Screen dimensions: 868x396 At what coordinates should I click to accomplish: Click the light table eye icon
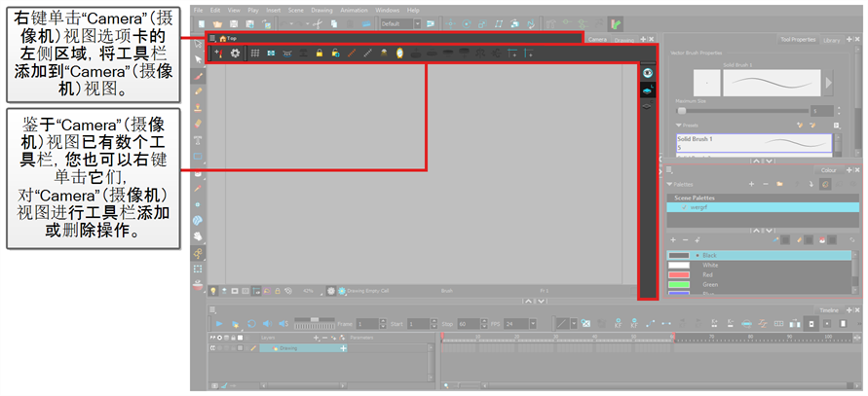click(647, 73)
